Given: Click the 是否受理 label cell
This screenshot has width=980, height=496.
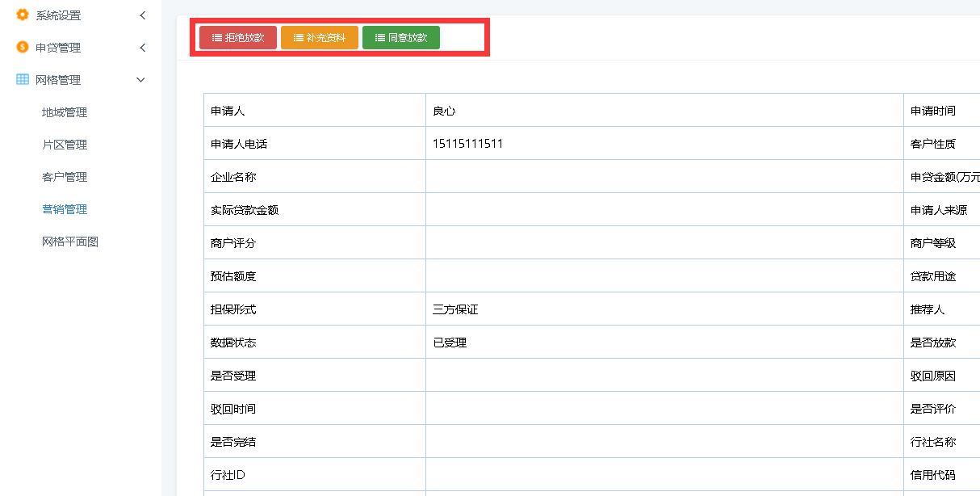Looking at the screenshot, I should 315,375.
